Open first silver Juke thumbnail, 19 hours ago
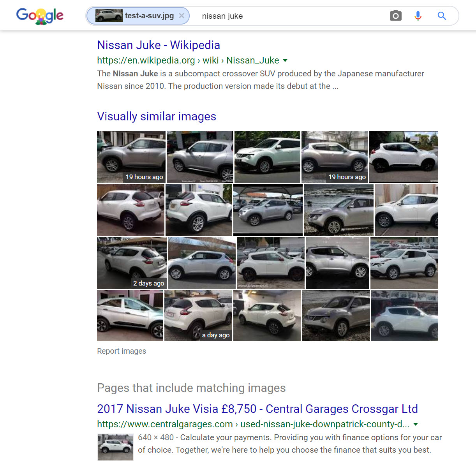The height and width of the screenshot is (469, 476). point(131,157)
